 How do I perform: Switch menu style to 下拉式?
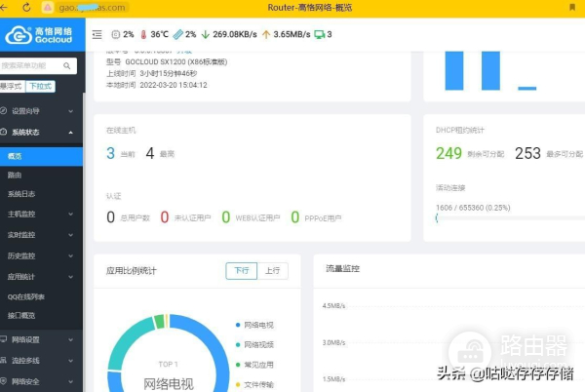click(x=40, y=86)
